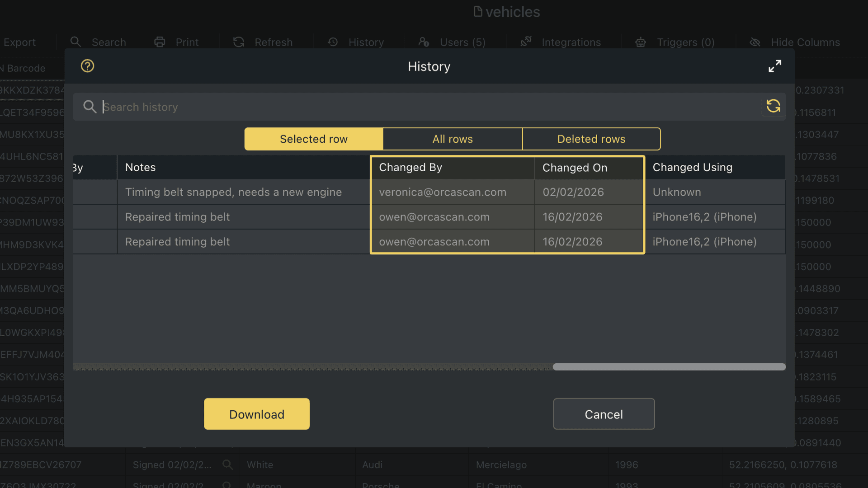Click the Hide Columns eye icon

[755, 42]
